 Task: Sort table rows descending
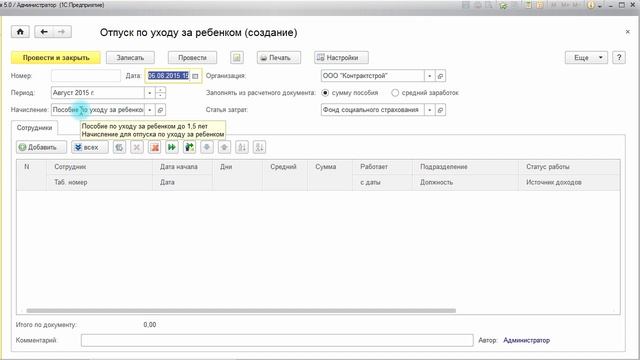click(x=260, y=147)
